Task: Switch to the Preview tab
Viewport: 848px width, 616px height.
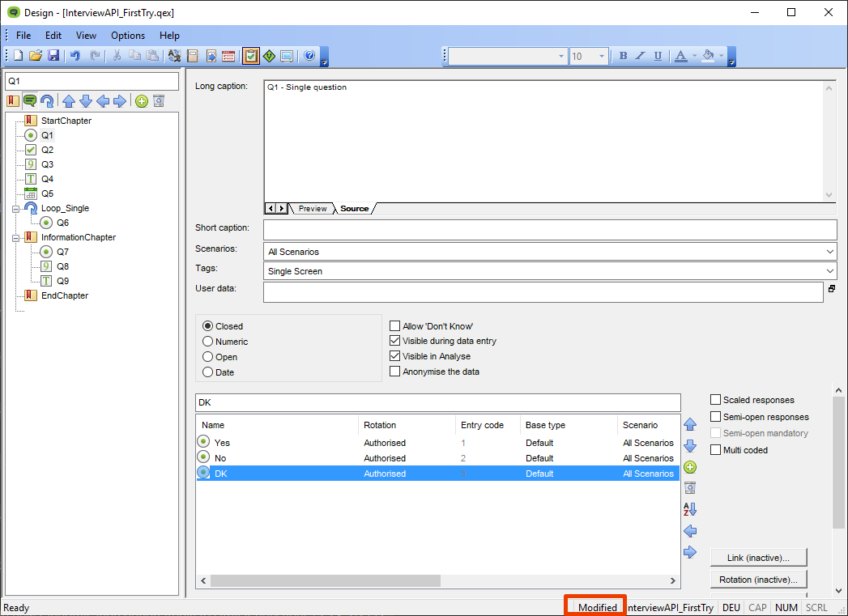Action: pyautogui.click(x=313, y=209)
